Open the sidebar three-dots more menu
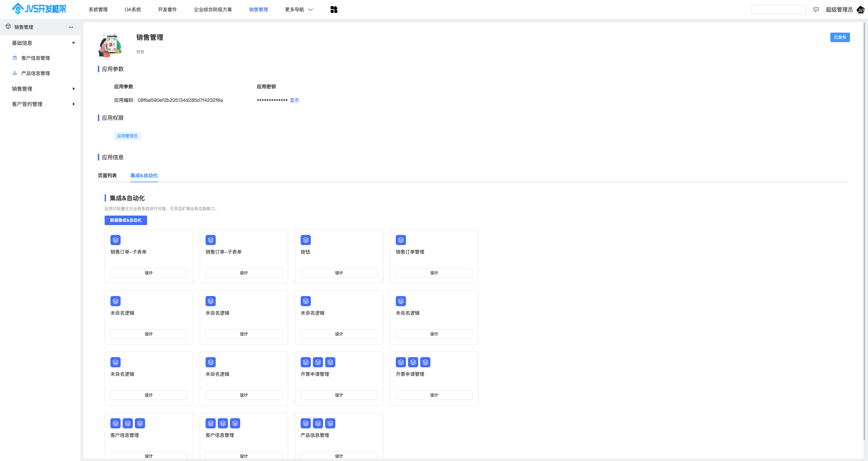Viewport: 868px width, 461px height. (71, 27)
